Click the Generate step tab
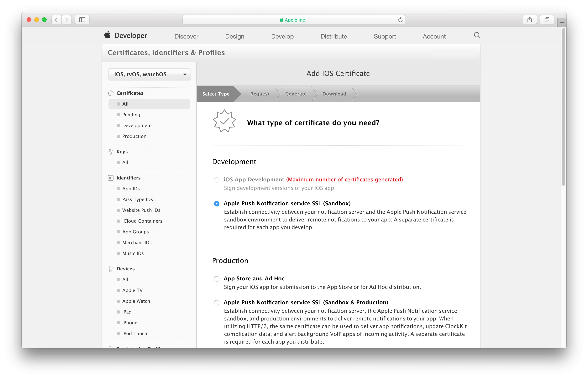588x379 pixels. coord(296,94)
